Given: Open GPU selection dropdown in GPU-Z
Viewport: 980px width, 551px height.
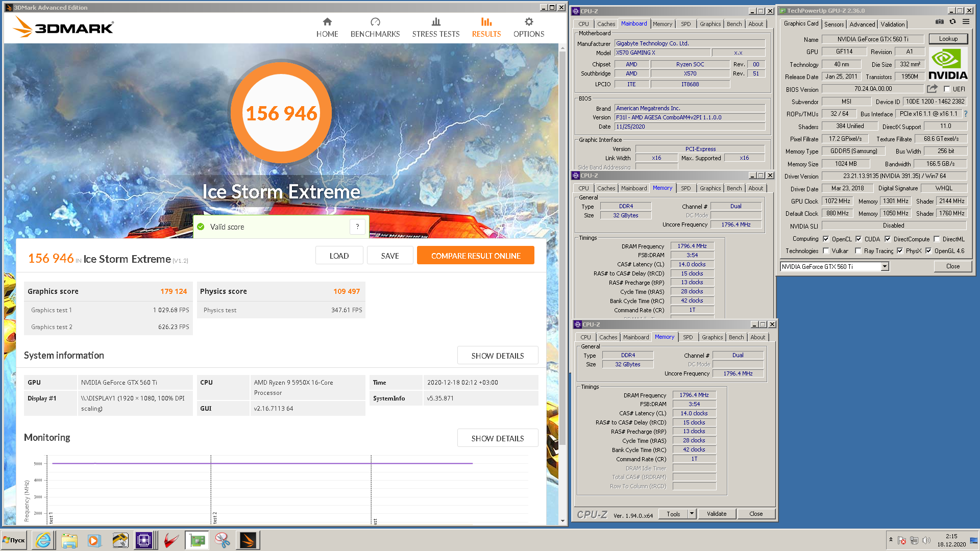Looking at the screenshot, I should 885,266.
